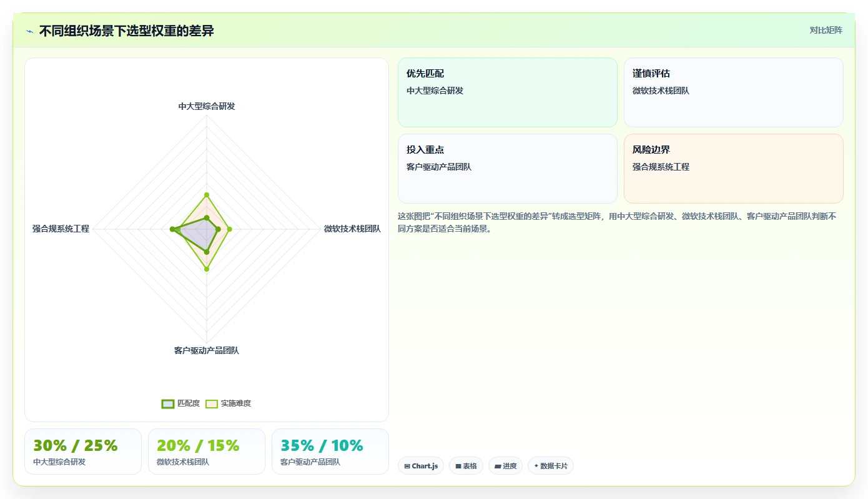Screen dimensions: 868x499
Task: Click 中大型综合研发 text in 优先匹配 card
Action: 435,91
